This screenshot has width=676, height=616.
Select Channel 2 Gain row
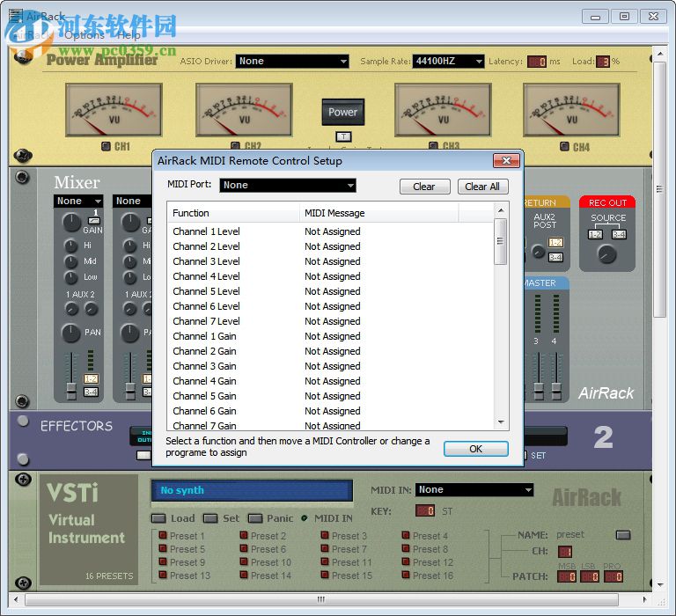coord(330,351)
